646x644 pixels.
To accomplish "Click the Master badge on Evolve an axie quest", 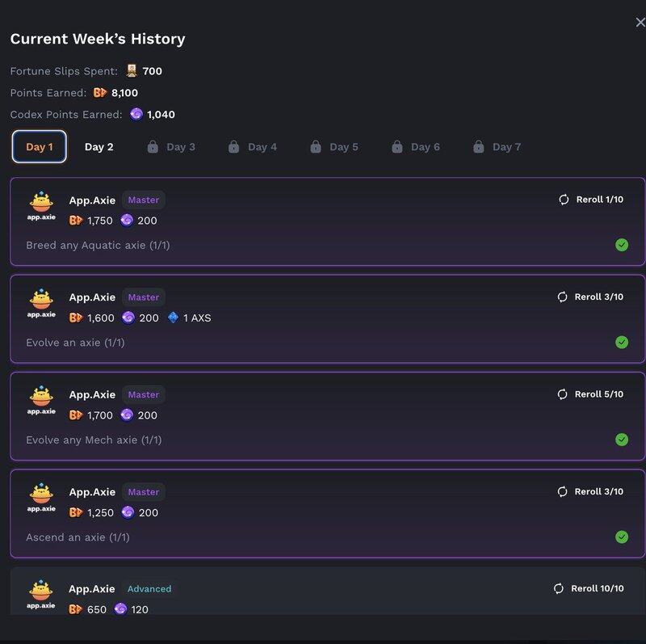I will pos(144,297).
